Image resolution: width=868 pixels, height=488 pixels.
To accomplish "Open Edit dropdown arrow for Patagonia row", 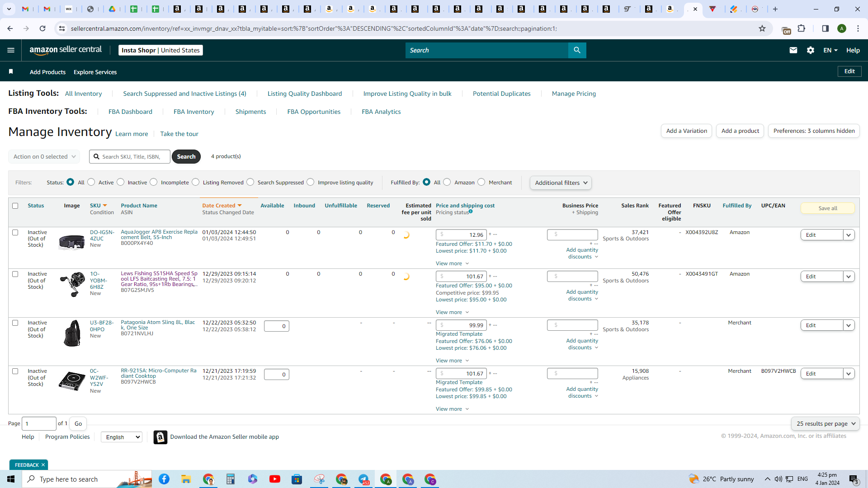I will (x=849, y=325).
